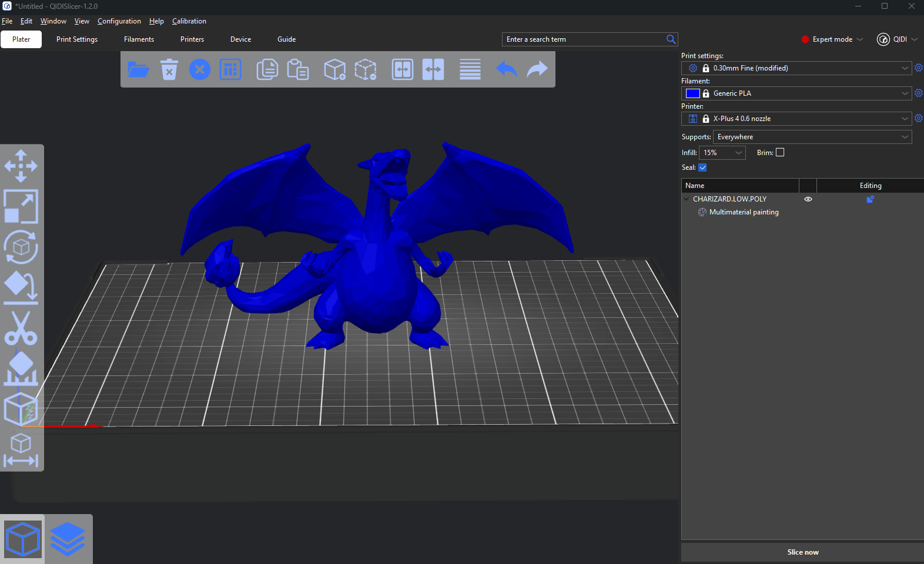Switch to the Print Settings tab
924x564 pixels.
pyautogui.click(x=77, y=39)
